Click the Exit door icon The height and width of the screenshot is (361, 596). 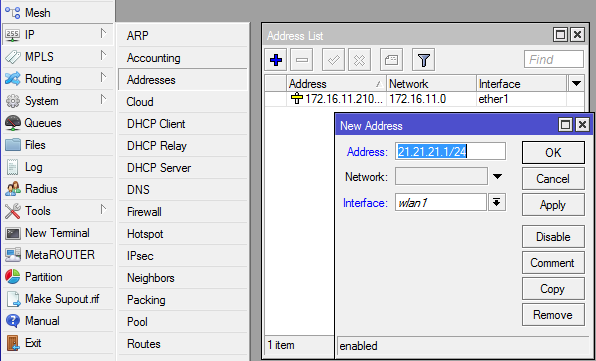[13, 343]
